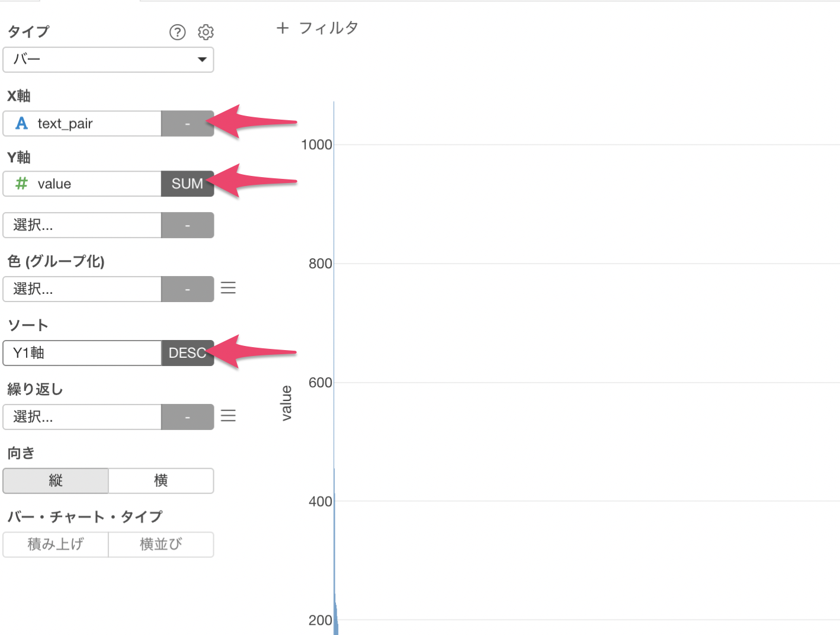Screen dimensions: 840x635
Task: Open chart settings gear icon
Action: [206, 32]
